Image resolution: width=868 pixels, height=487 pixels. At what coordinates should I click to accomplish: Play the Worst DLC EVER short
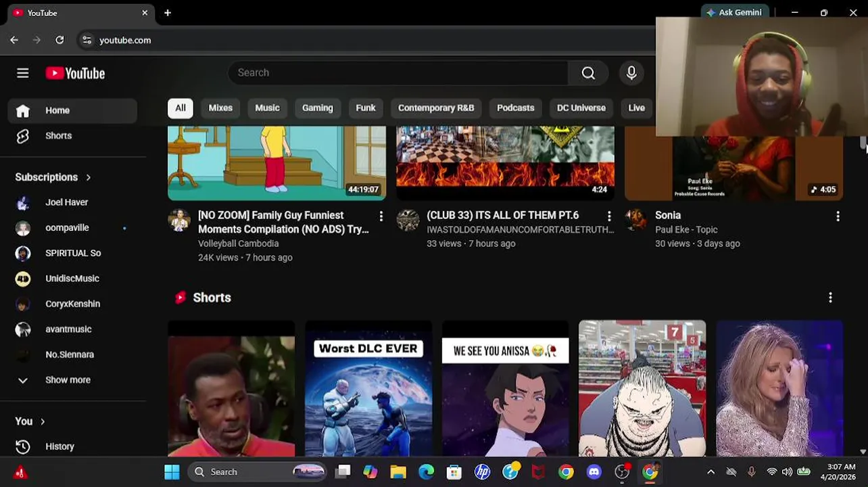point(368,389)
